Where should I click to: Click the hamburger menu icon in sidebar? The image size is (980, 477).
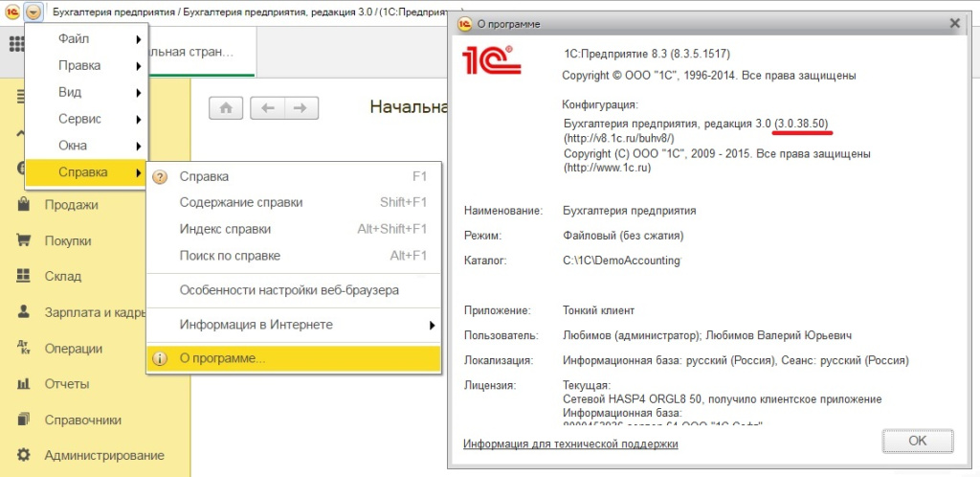pyautogui.click(x=21, y=97)
